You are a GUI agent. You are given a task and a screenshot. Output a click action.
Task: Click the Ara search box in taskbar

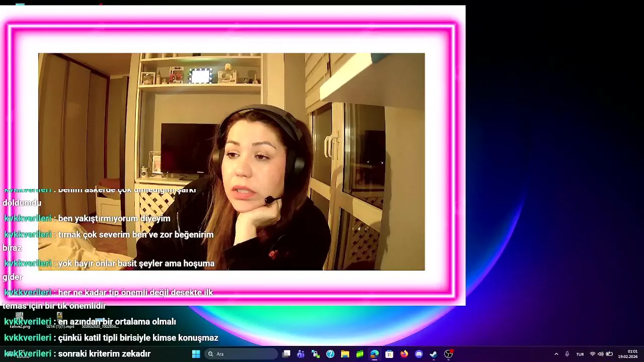click(x=241, y=354)
